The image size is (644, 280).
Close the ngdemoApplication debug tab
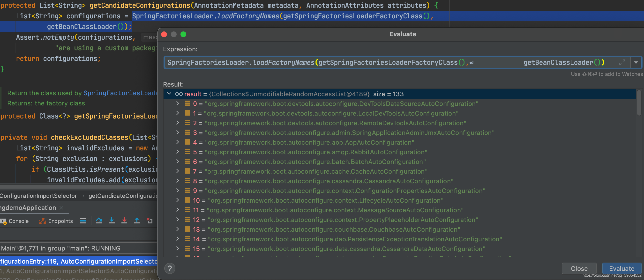61,208
